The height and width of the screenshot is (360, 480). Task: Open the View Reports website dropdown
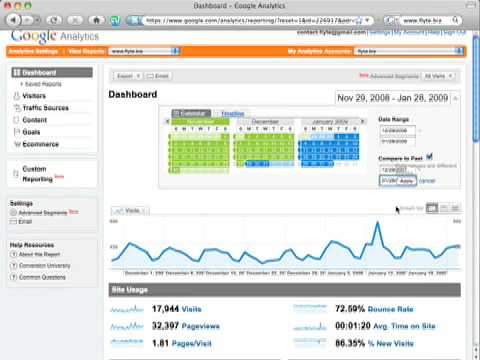(144, 51)
